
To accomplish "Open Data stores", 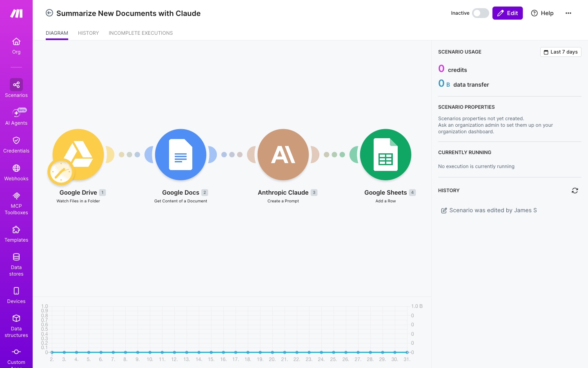I will tap(16, 265).
